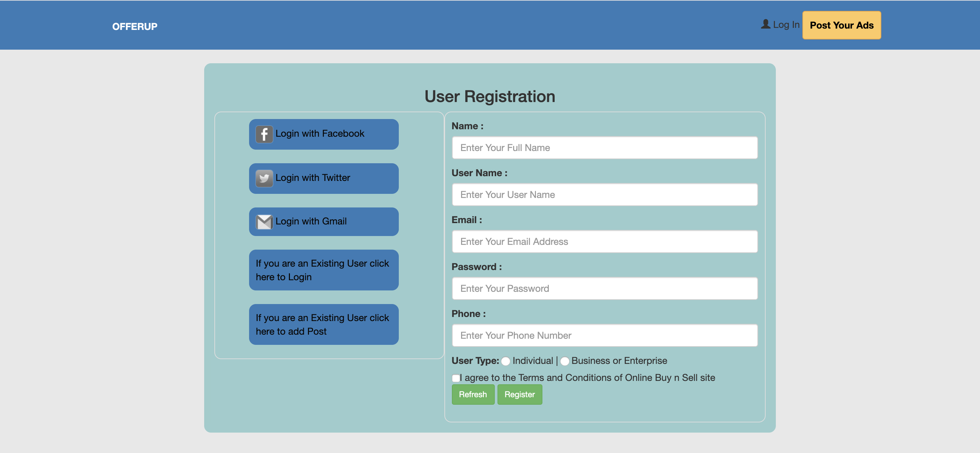Click the Facebook logo icon
The height and width of the screenshot is (453, 980).
[264, 134]
